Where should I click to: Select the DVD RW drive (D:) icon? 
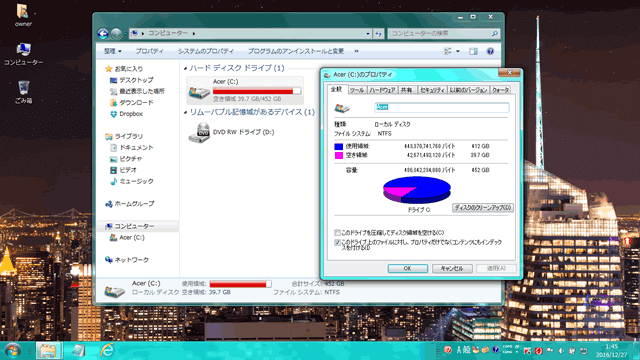tap(199, 133)
